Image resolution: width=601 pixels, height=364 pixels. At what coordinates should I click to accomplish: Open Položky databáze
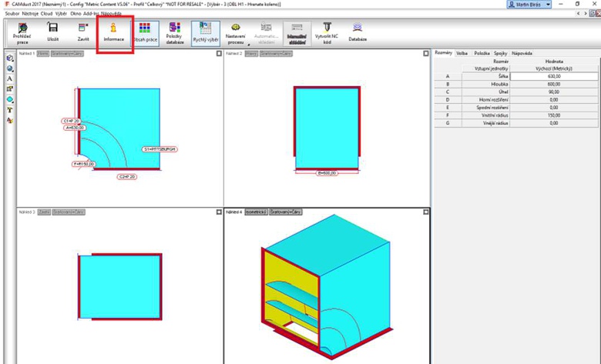(174, 32)
